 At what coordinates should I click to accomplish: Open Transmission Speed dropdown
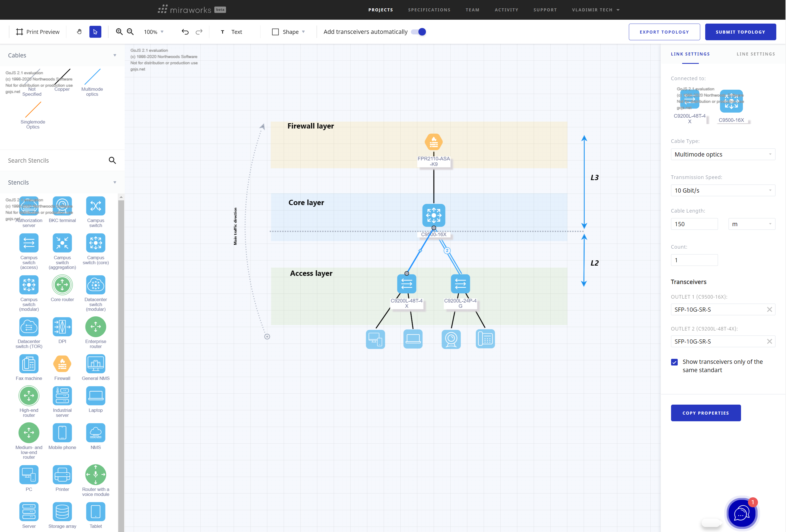723,191
